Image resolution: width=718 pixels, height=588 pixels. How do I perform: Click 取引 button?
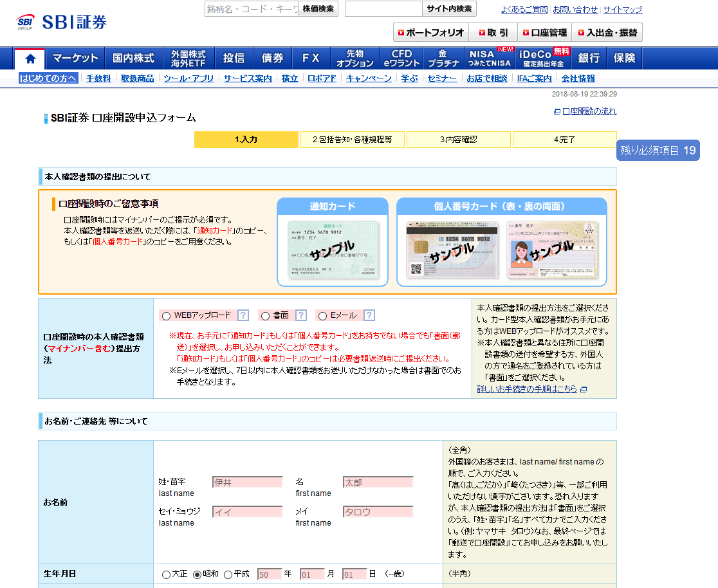[x=493, y=33]
